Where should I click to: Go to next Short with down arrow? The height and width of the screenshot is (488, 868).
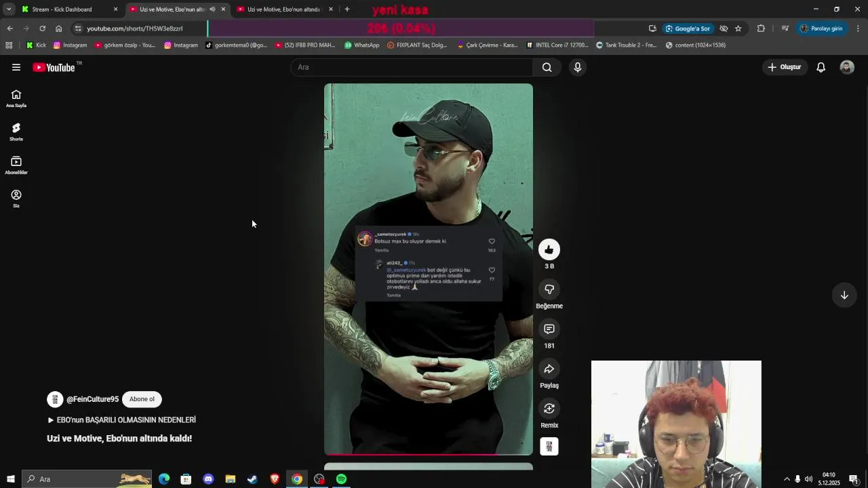pyautogui.click(x=844, y=295)
